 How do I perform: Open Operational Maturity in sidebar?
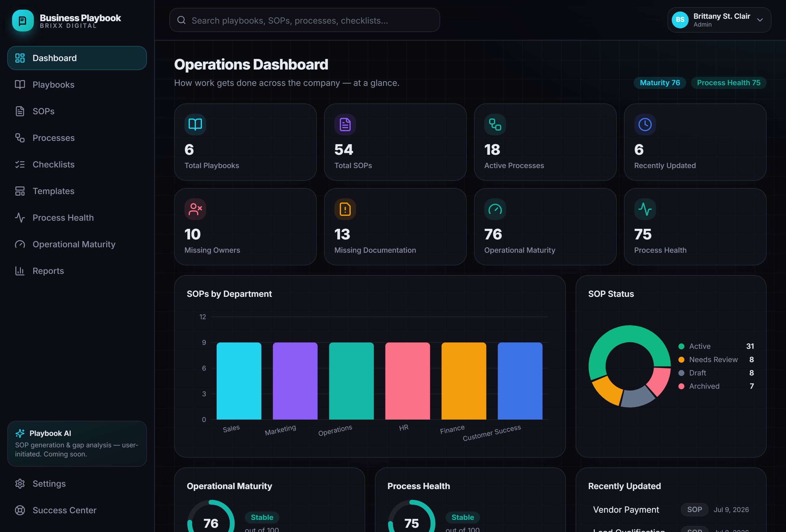tap(77, 244)
